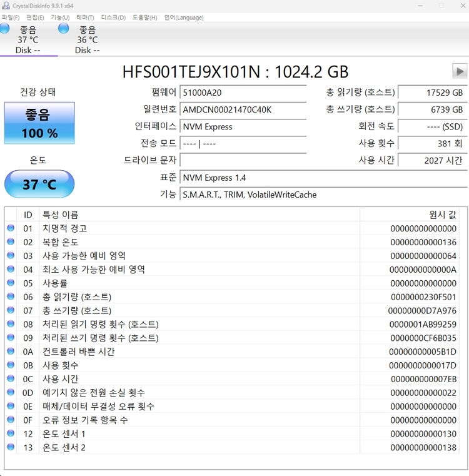The height and width of the screenshot is (476, 469).
Task: Click status icon for 07 총 쓰기량 (호스트)
Action: tap(11, 310)
